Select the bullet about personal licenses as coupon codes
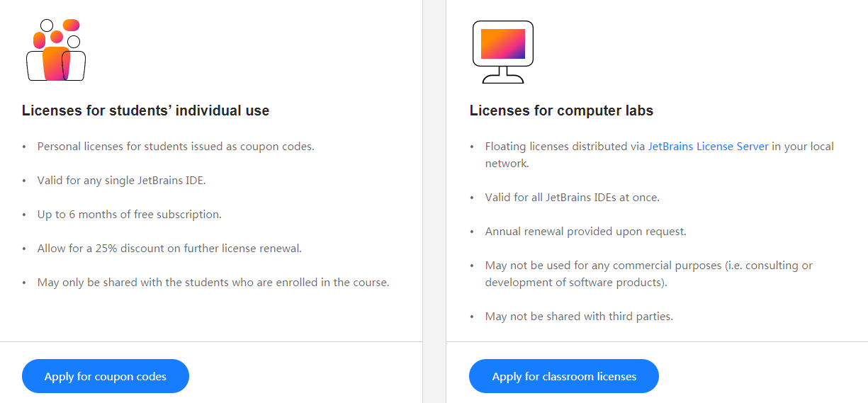Screen dimensions: 868x403 (176, 147)
